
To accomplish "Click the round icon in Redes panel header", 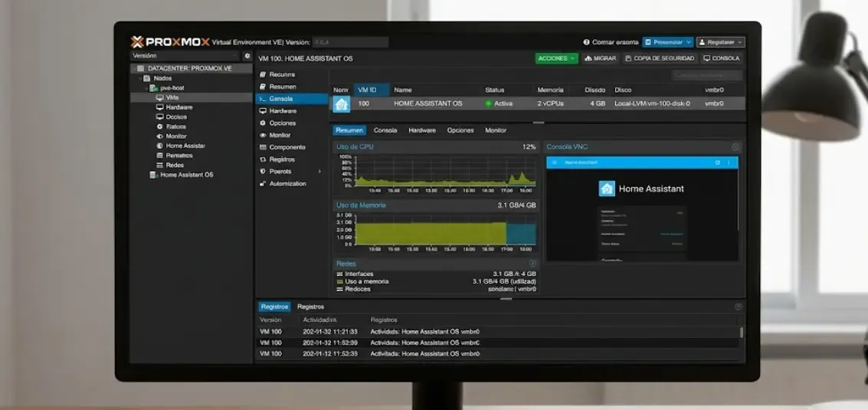I will point(532,264).
